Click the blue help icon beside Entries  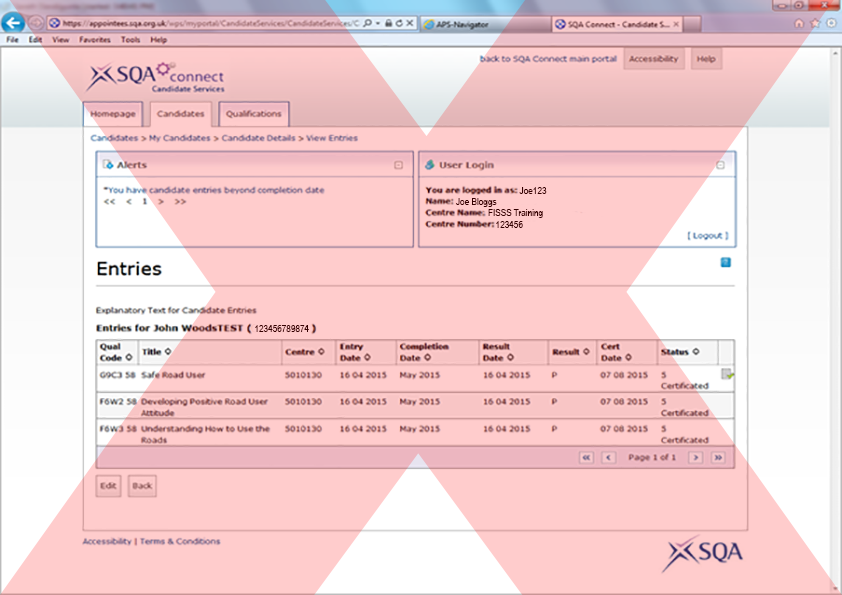click(725, 262)
